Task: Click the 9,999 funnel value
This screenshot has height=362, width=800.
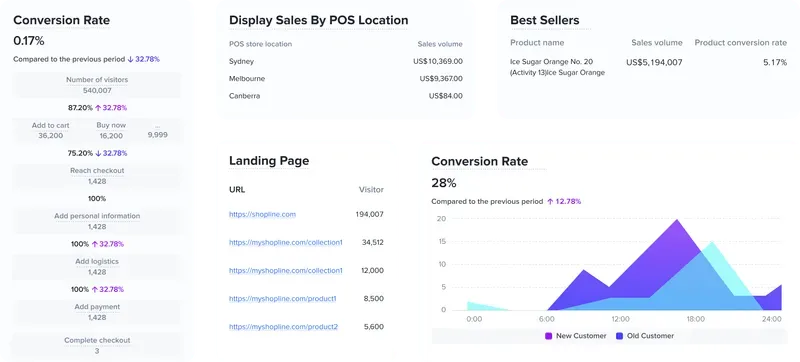Action: [x=157, y=135]
